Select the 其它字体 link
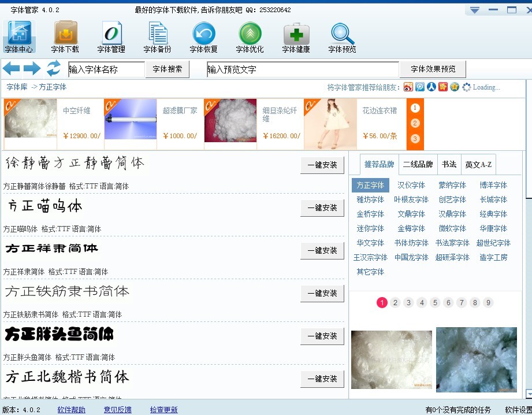This screenshot has height=415, width=532. [x=370, y=272]
